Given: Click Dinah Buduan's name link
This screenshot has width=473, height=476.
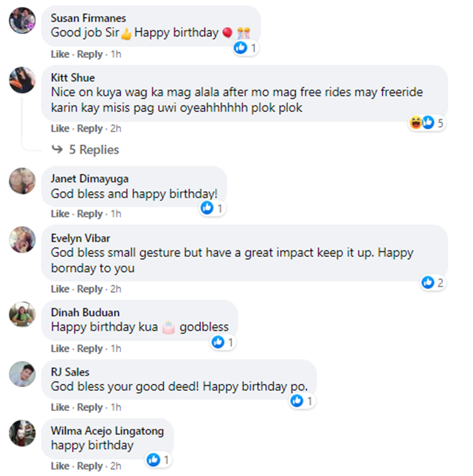Looking at the screenshot, I should 85,312.
